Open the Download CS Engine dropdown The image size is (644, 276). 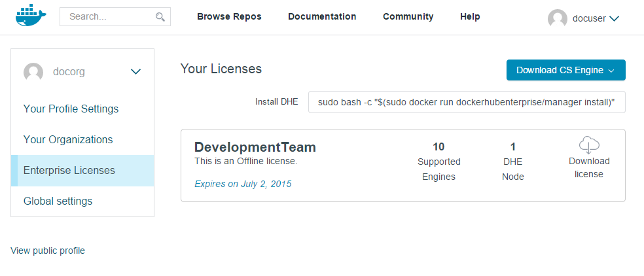pos(565,70)
